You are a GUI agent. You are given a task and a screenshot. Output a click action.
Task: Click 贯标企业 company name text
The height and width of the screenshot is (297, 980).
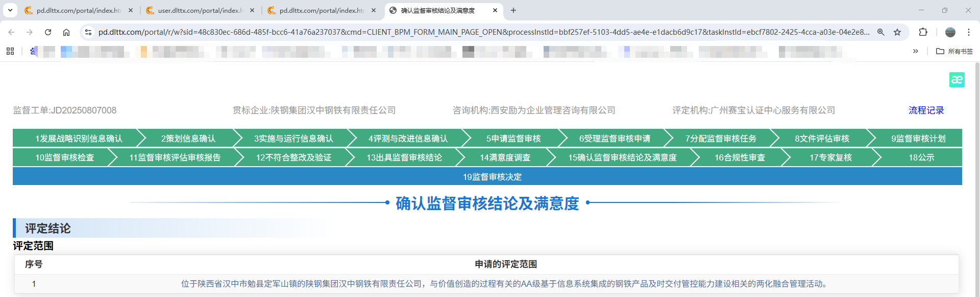(314, 110)
